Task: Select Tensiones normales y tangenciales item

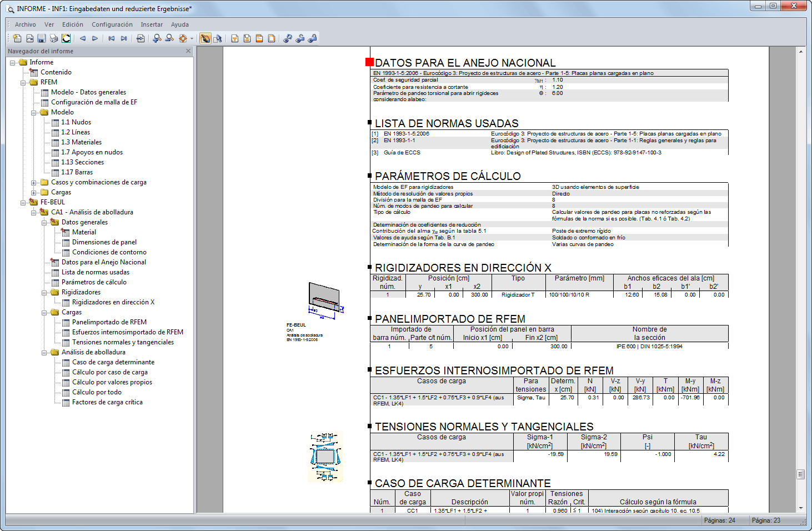Action: coord(123,342)
